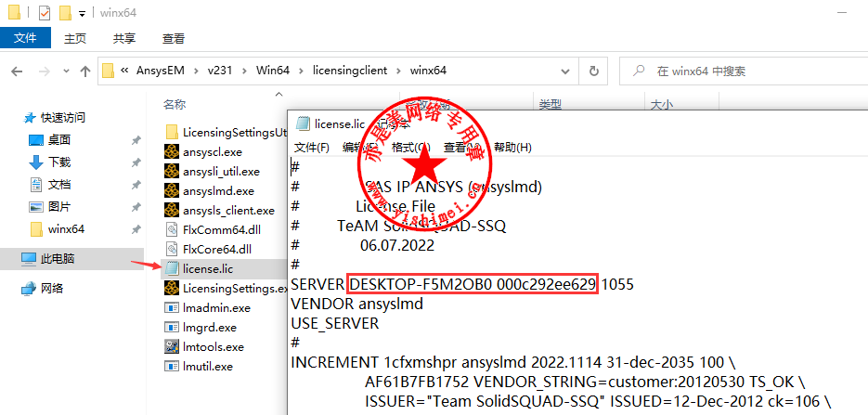
Task: Open the 文件(F) menu in Notepad
Action: pyautogui.click(x=312, y=148)
